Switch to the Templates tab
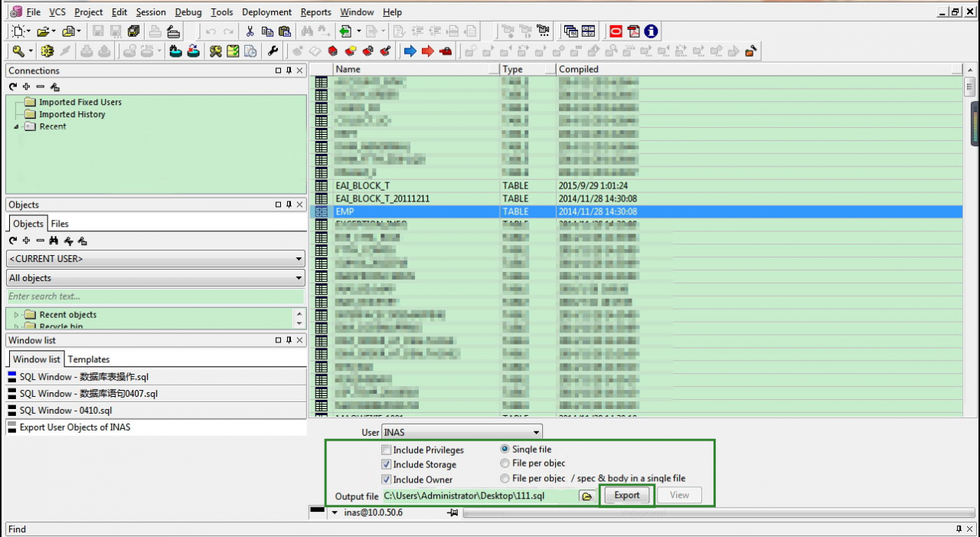The height and width of the screenshot is (537, 980). coord(89,359)
